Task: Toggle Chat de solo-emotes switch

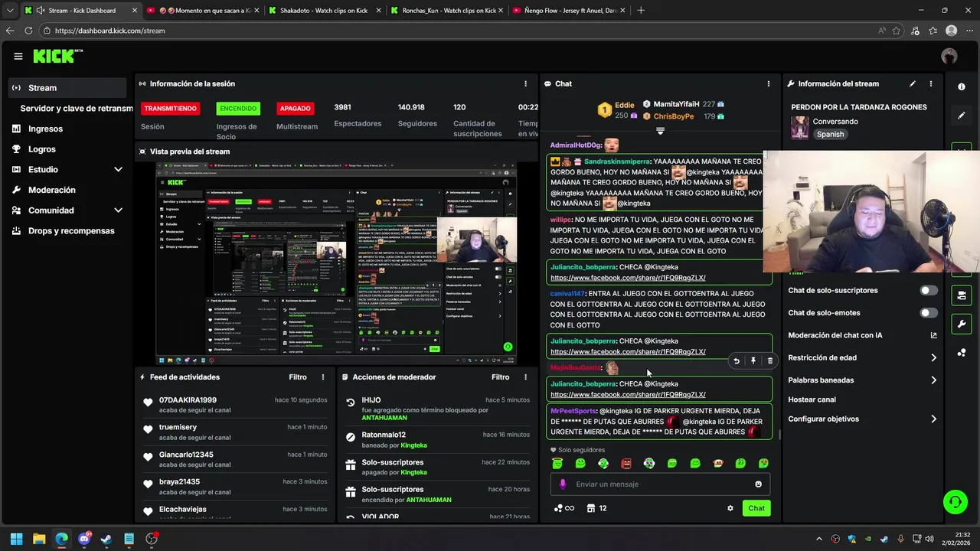Action: coord(928,312)
